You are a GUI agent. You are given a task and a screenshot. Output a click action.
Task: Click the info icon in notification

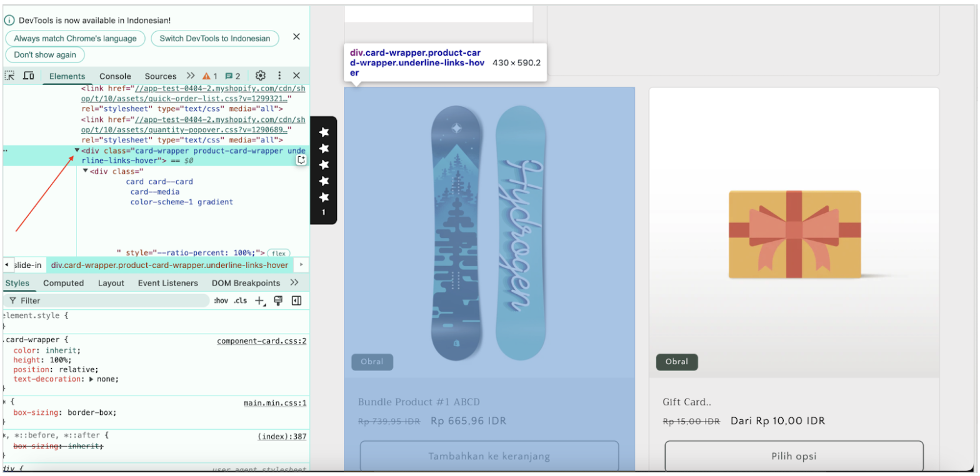(9, 21)
